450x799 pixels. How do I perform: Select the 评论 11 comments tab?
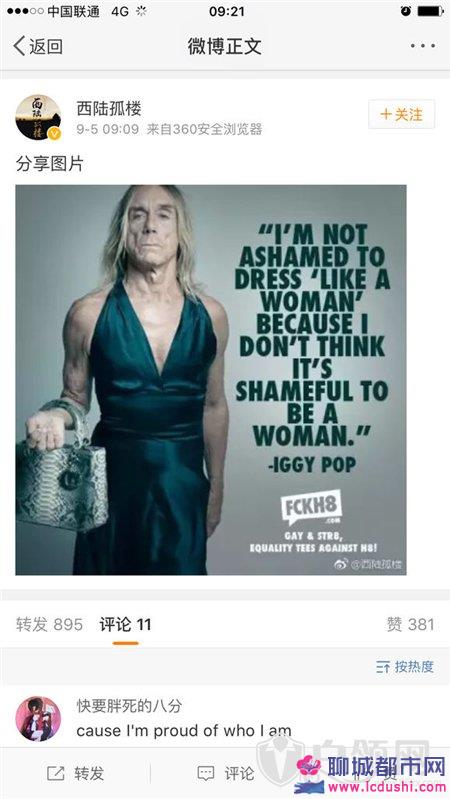(125, 624)
